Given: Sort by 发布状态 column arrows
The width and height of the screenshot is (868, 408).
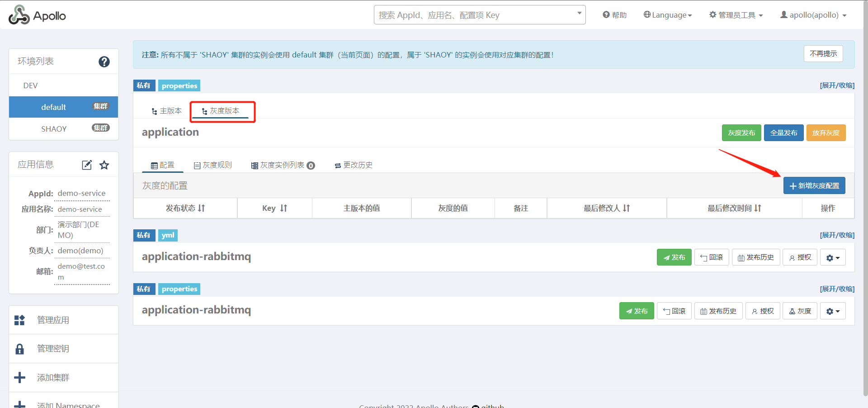Looking at the screenshot, I should pos(202,208).
